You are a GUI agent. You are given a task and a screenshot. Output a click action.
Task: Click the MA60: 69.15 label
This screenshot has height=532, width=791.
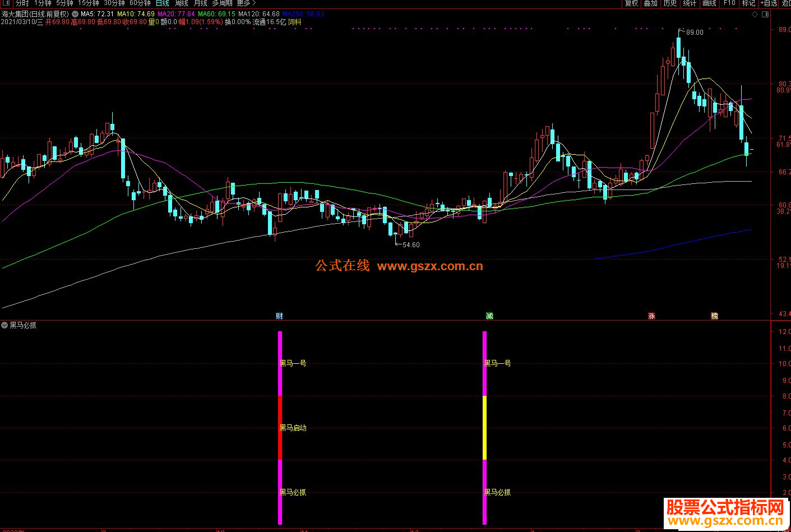[x=216, y=14]
